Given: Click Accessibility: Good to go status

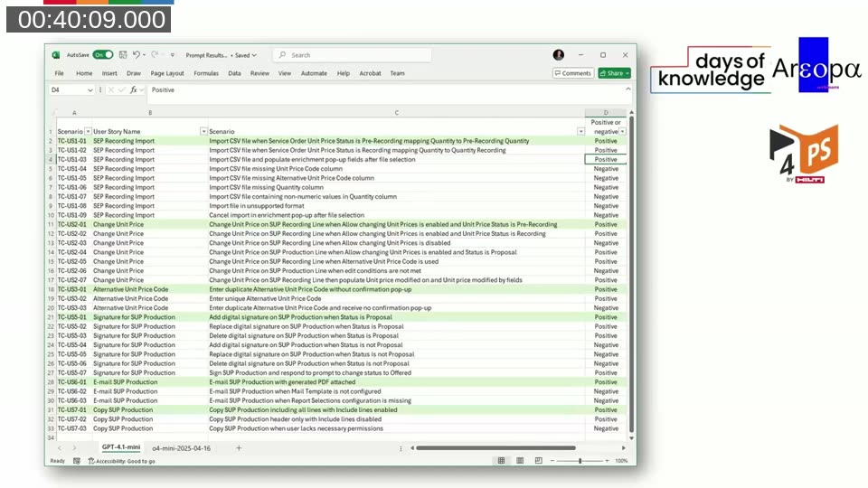Looking at the screenshot, I should (121, 461).
